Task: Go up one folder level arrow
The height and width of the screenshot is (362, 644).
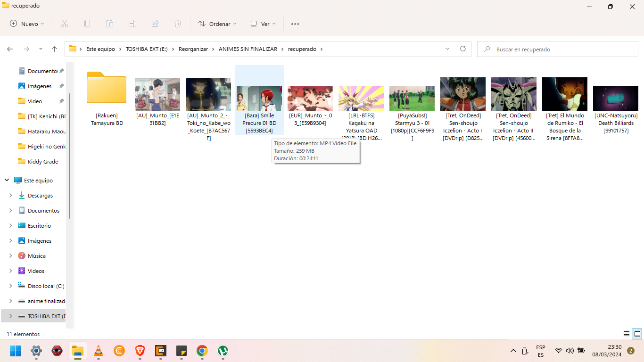Action: pyautogui.click(x=54, y=49)
